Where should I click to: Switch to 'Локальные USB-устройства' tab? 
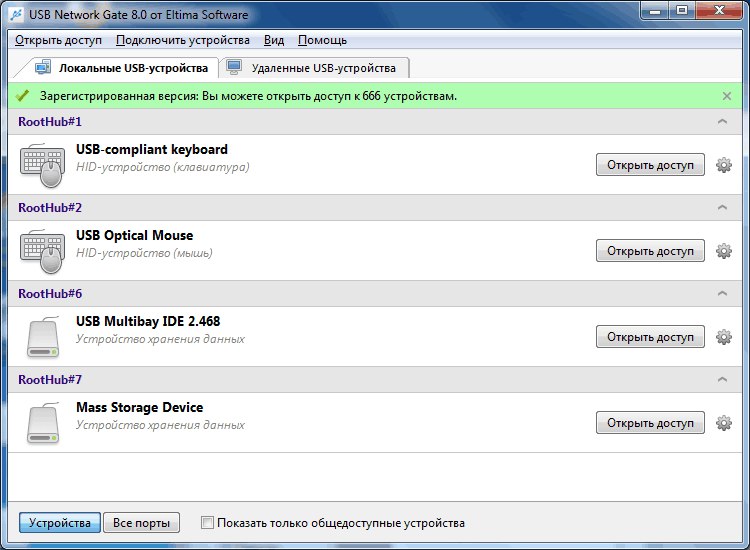pos(122,68)
